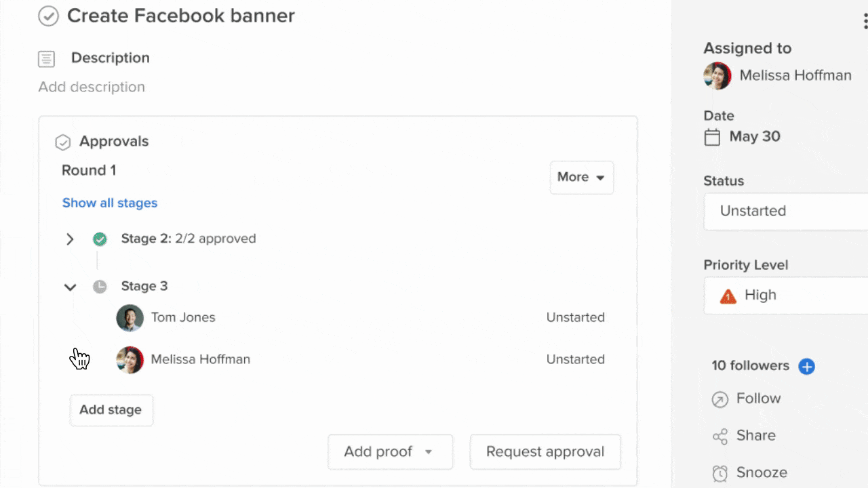Click the Stage 3 pending clock icon

click(x=100, y=286)
